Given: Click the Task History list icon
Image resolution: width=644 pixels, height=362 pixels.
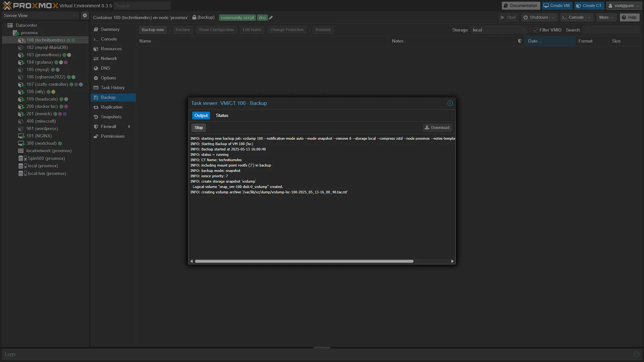Looking at the screenshot, I should (96, 88).
